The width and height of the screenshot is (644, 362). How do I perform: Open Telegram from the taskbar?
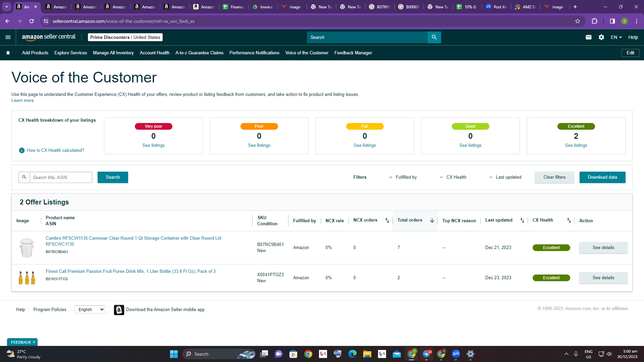[x=427, y=354]
